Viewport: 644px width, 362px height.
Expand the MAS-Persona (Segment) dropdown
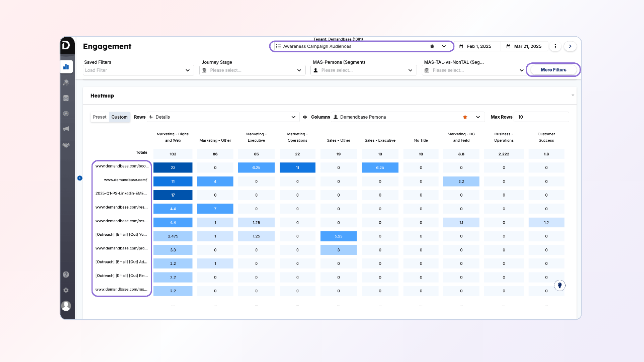pyautogui.click(x=364, y=70)
